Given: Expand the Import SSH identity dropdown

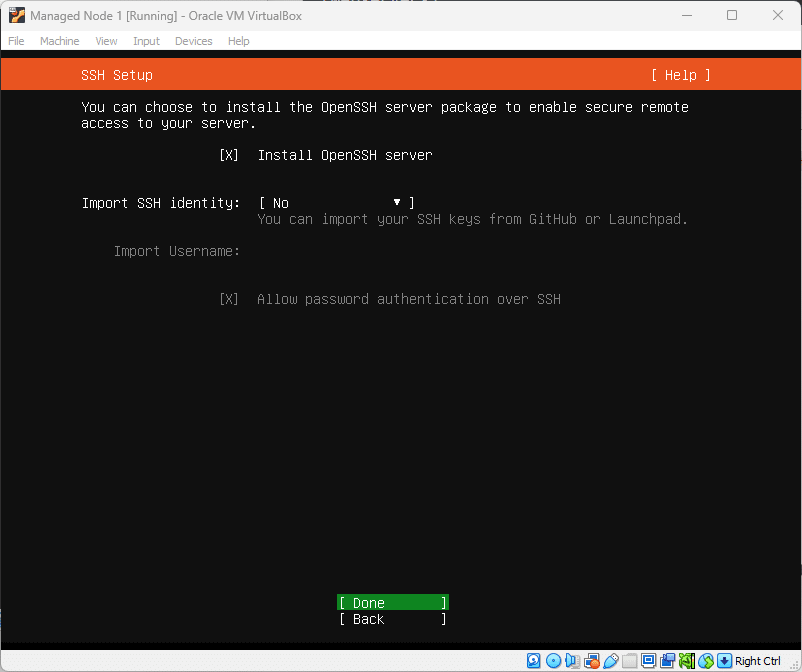Looking at the screenshot, I should coord(336,203).
